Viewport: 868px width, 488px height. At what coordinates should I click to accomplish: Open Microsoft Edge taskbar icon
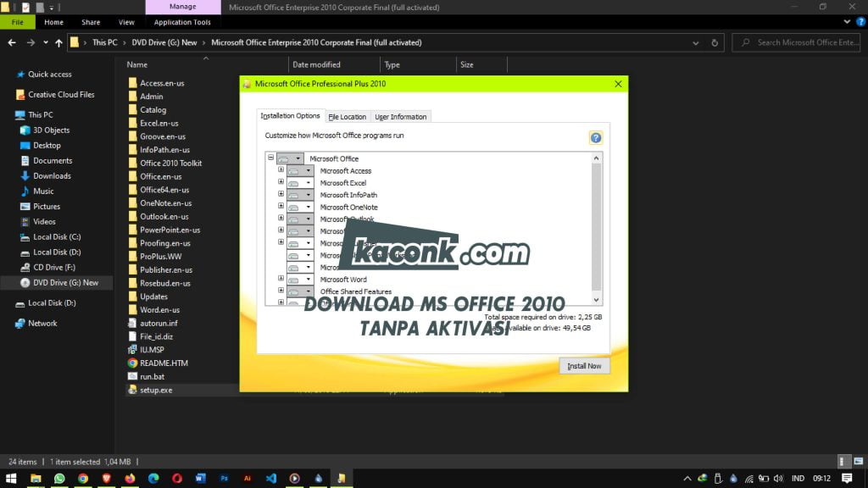[153, 478]
